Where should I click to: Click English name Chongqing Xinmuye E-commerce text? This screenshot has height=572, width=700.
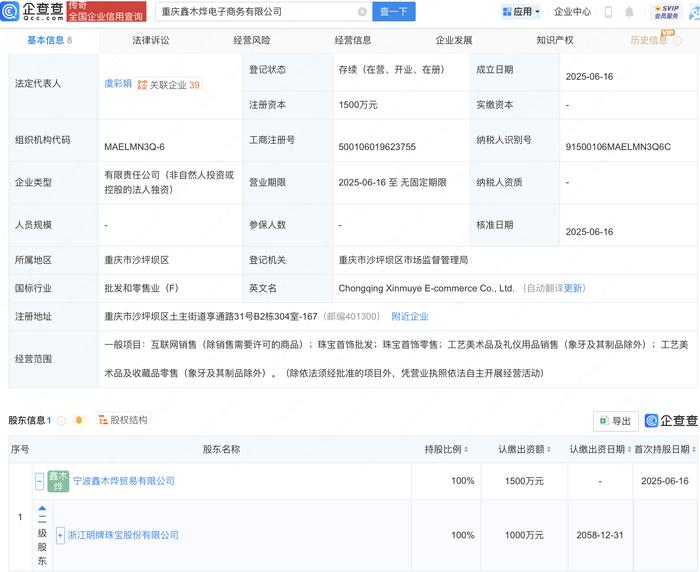click(x=426, y=288)
